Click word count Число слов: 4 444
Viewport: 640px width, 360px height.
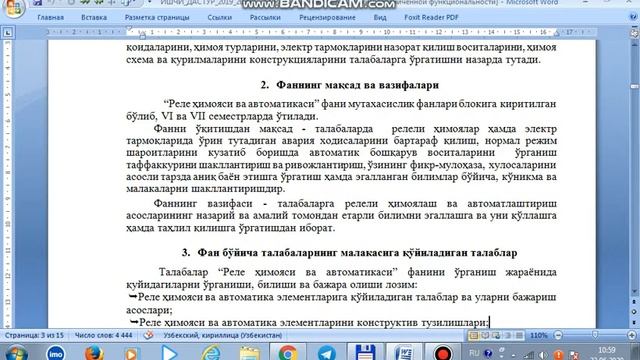pyautogui.click(x=104, y=335)
